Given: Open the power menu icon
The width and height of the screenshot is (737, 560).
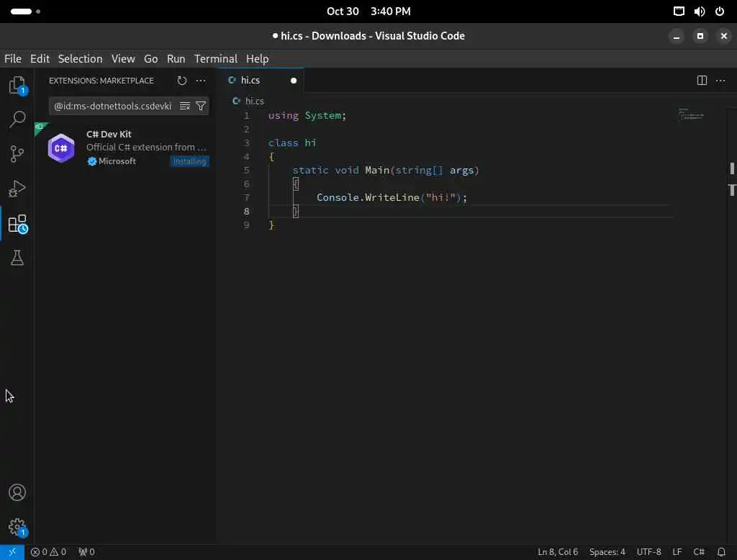Looking at the screenshot, I should (720, 12).
